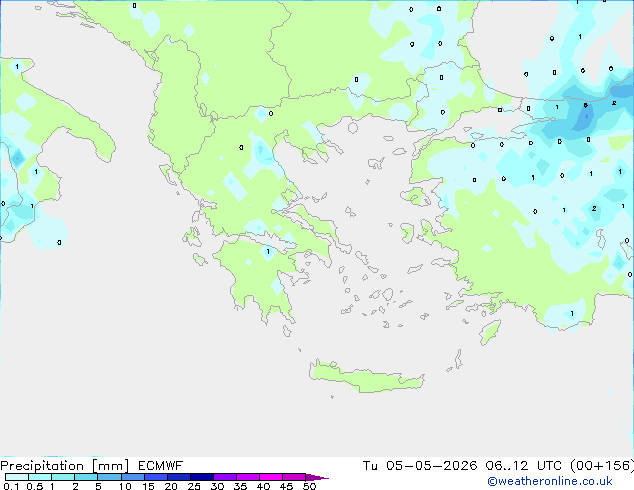This screenshot has width=634, height=490.
Task: Click the legend label '0.1'
Action: (x=11, y=486)
